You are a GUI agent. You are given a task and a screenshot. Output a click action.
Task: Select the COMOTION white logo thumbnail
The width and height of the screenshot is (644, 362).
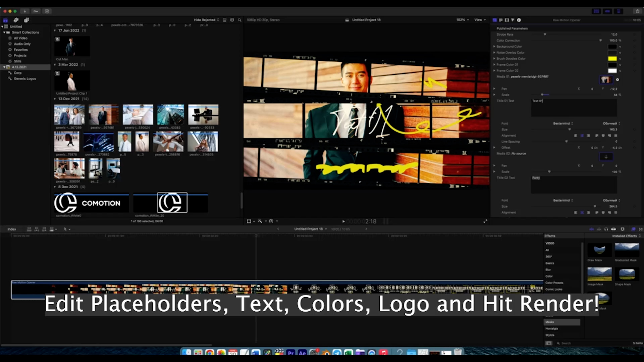click(x=91, y=203)
